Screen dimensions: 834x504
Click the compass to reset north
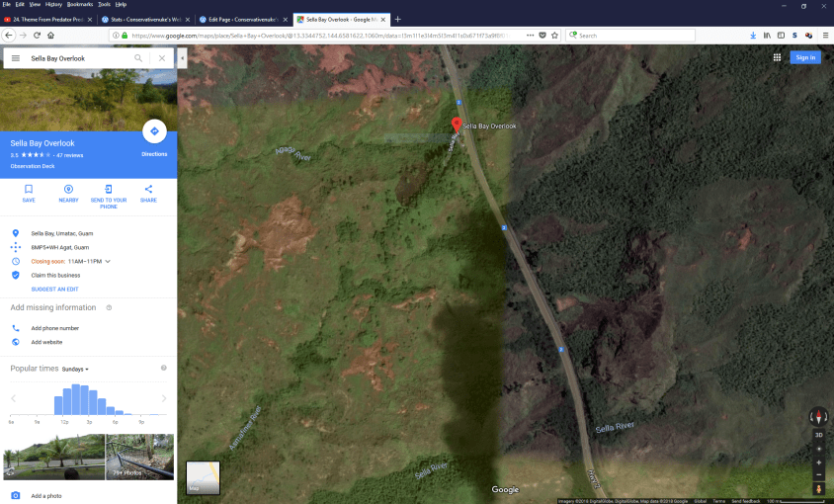click(818, 417)
